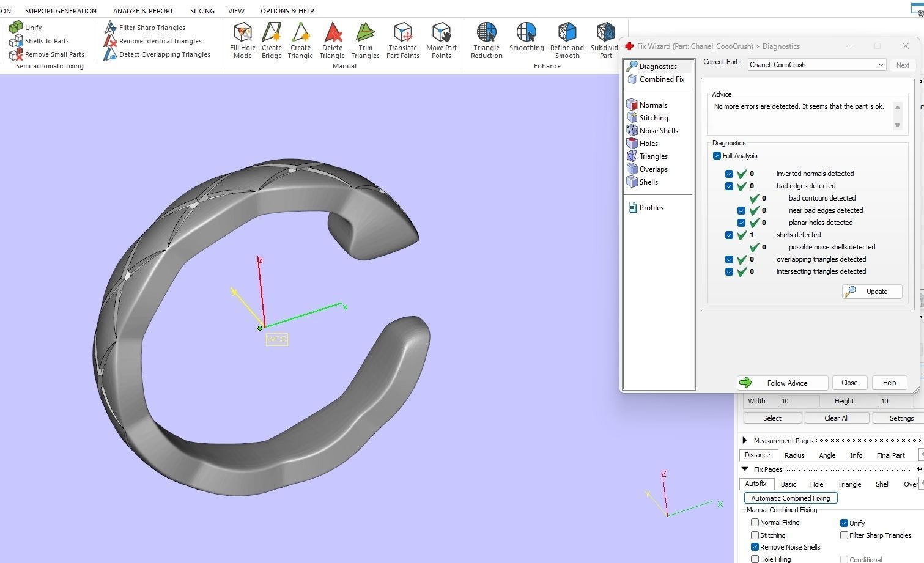The height and width of the screenshot is (563, 924).
Task: Click Update diagnostics button
Action: tap(872, 292)
